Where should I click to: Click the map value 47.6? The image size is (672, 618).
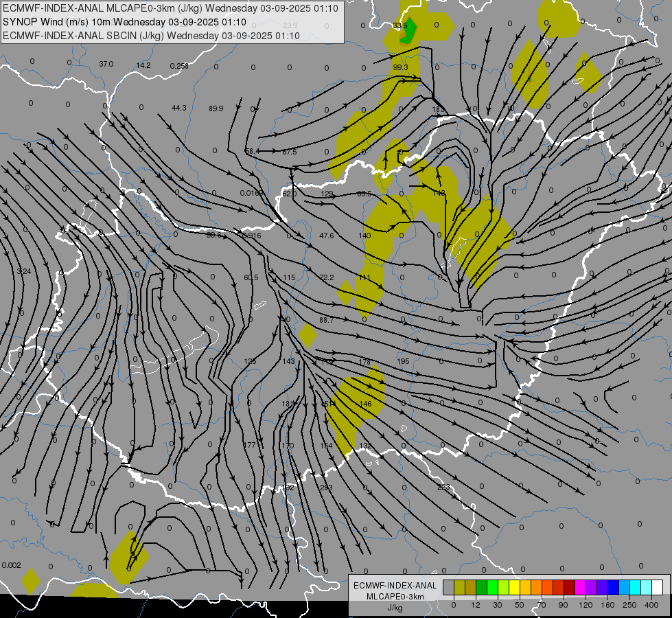click(x=327, y=236)
